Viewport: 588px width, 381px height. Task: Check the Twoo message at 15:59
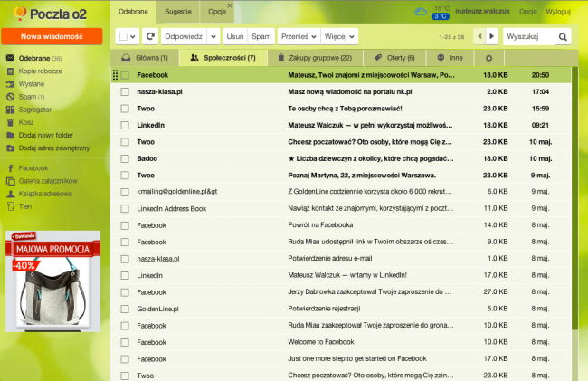click(125, 109)
